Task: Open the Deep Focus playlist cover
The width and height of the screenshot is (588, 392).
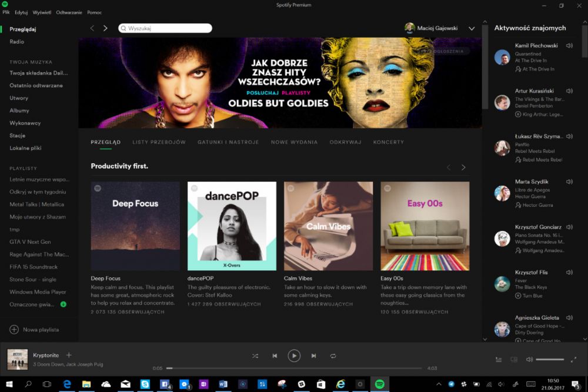Action: tap(135, 226)
